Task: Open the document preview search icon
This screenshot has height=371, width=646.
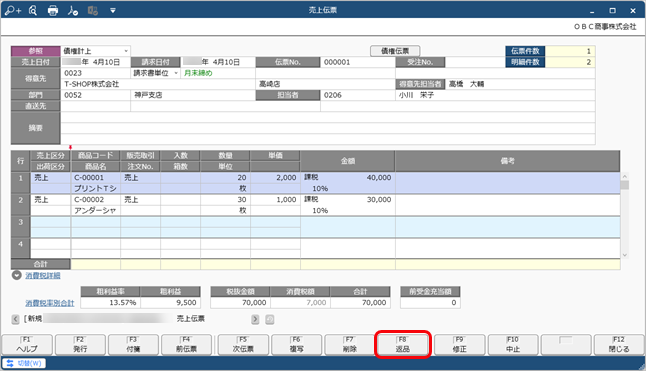Action: [33, 10]
